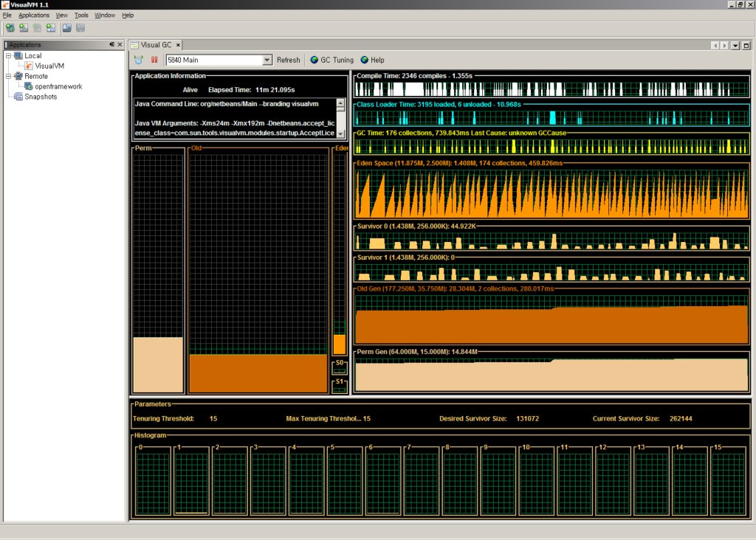Select the Snapshots tree node
Screen dimensions: 756x540
point(41,97)
